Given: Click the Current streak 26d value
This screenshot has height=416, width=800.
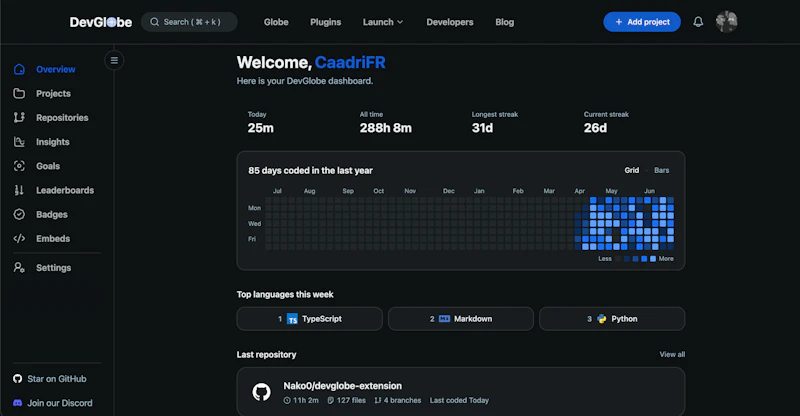Looking at the screenshot, I should click(x=595, y=128).
